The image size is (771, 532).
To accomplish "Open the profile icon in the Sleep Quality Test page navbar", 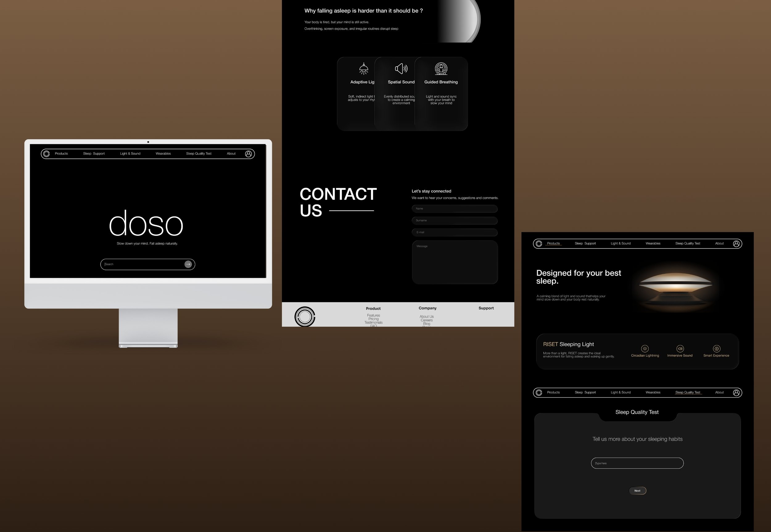I will tap(736, 393).
